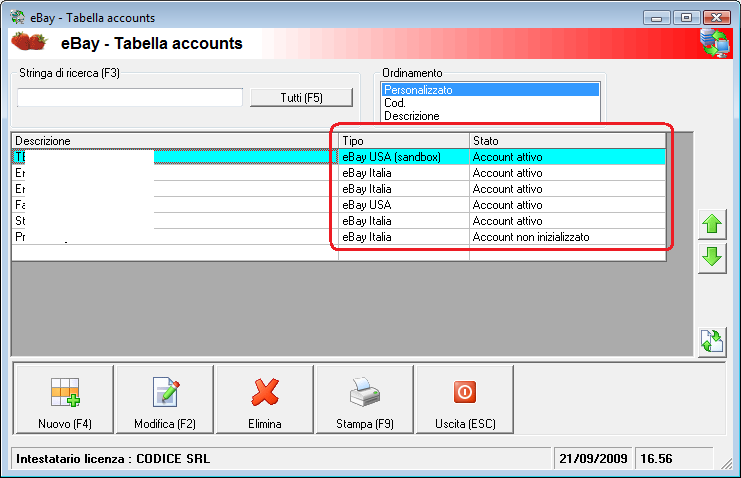The image size is (741, 478).
Task: Maximize the Tabella accounts window
Action: coord(686,17)
